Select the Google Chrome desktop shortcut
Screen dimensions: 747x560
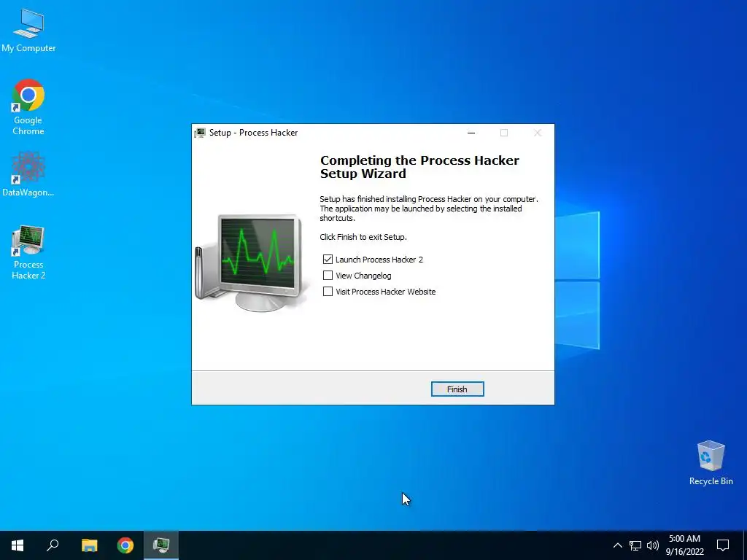click(x=28, y=107)
